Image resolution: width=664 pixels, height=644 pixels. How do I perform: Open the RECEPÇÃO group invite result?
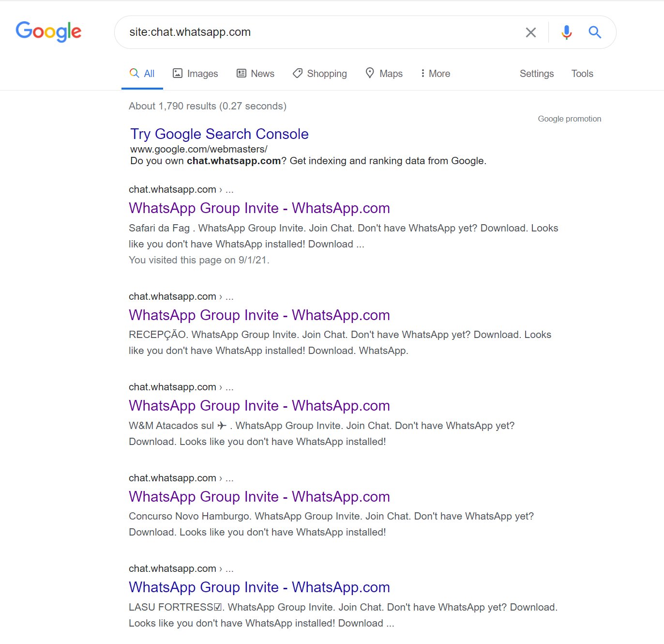pyautogui.click(x=259, y=315)
